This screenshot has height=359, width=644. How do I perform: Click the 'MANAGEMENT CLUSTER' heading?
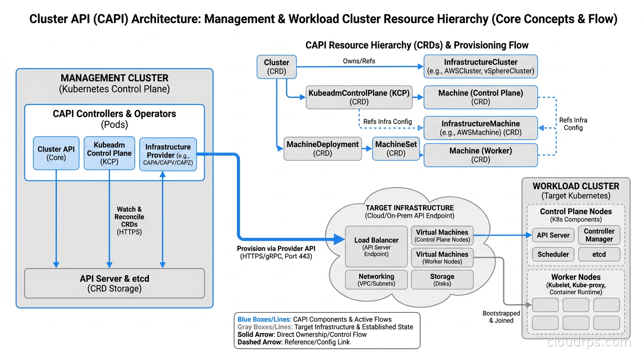click(114, 78)
